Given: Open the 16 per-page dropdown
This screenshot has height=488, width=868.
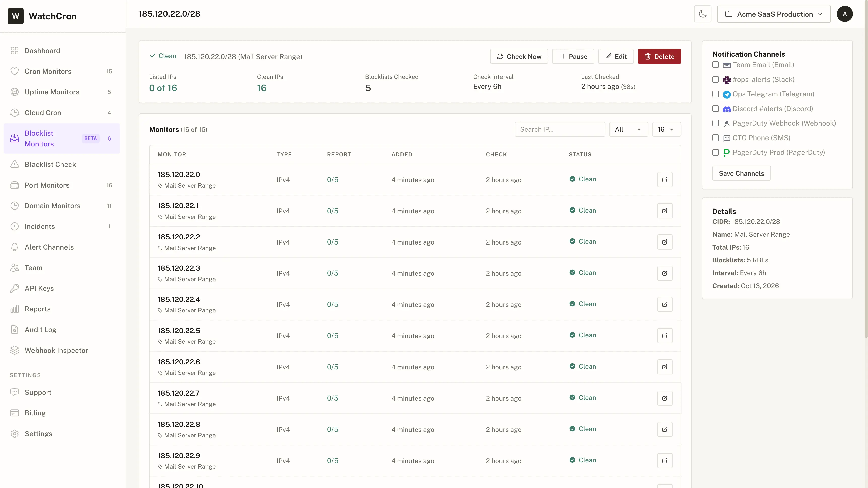Looking at the screenshot, I should pos(666,129).
